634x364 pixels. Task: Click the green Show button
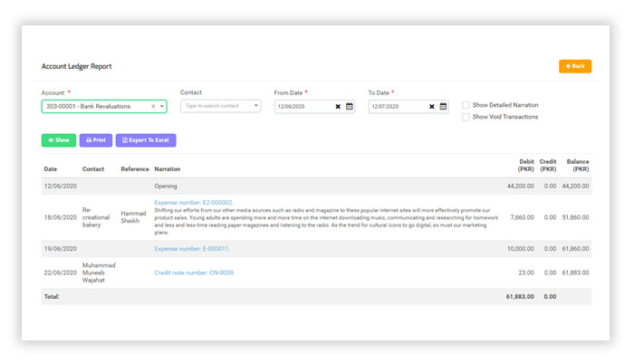point(59,140)
